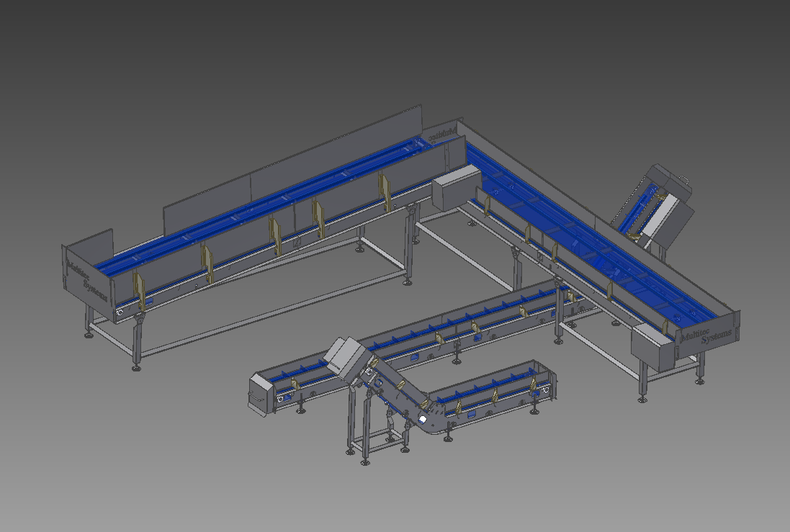Select the Multitec Systems logo on right end panel
This screenshot has width=790, height=532.
tap(706, 336)
